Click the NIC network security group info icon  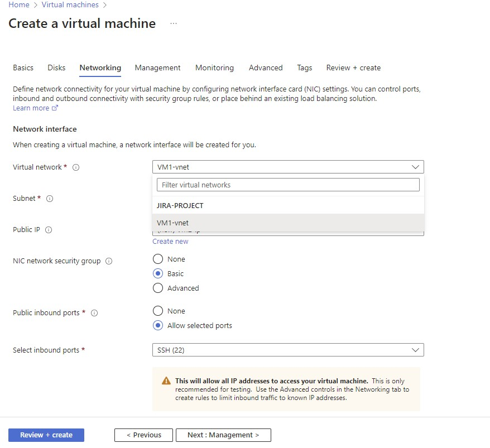coord(108,261)
